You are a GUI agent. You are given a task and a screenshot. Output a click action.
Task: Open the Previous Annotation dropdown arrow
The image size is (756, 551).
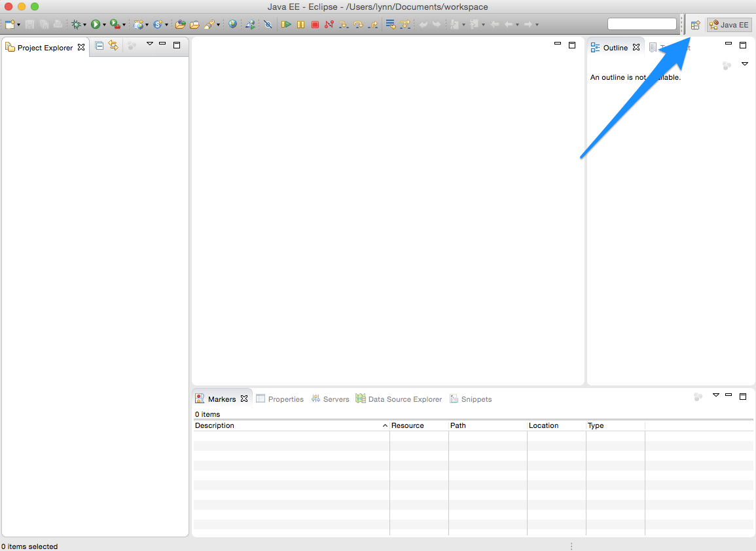pyautogui.click(x=483, y=25)
